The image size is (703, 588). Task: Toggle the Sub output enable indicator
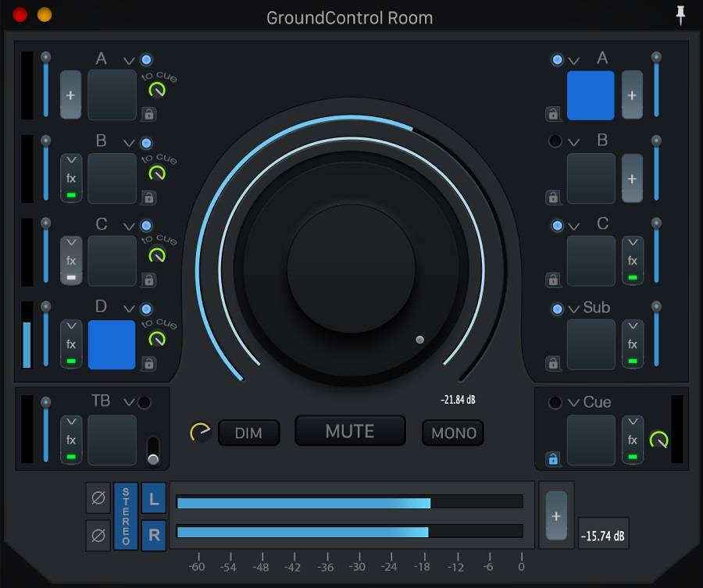pos(557,308)
